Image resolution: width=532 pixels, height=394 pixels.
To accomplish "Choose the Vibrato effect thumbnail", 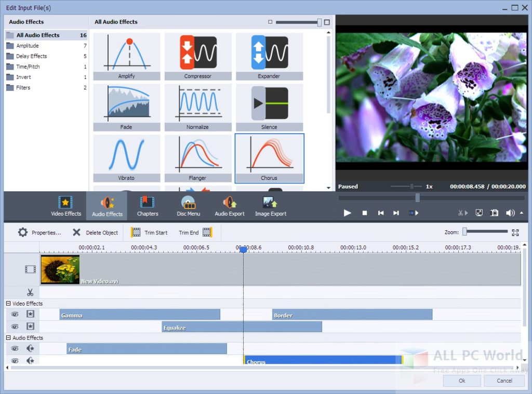I will 126,157.
